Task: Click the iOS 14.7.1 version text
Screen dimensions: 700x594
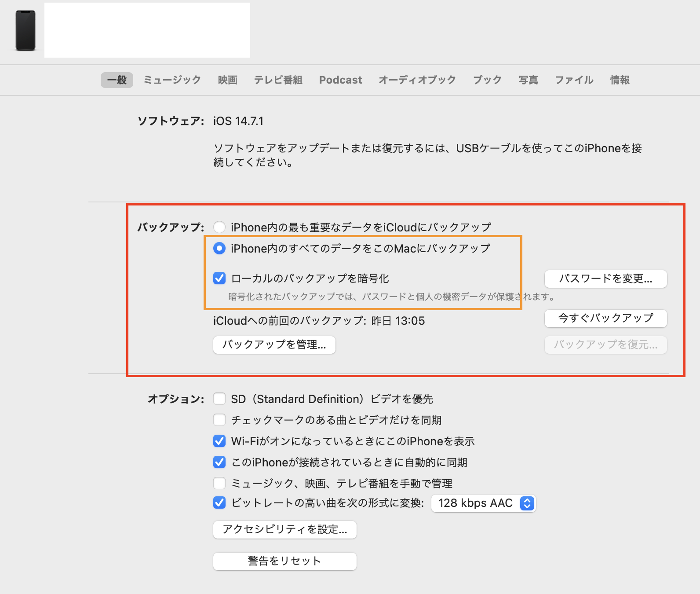Action: click(x=238, y=121)
